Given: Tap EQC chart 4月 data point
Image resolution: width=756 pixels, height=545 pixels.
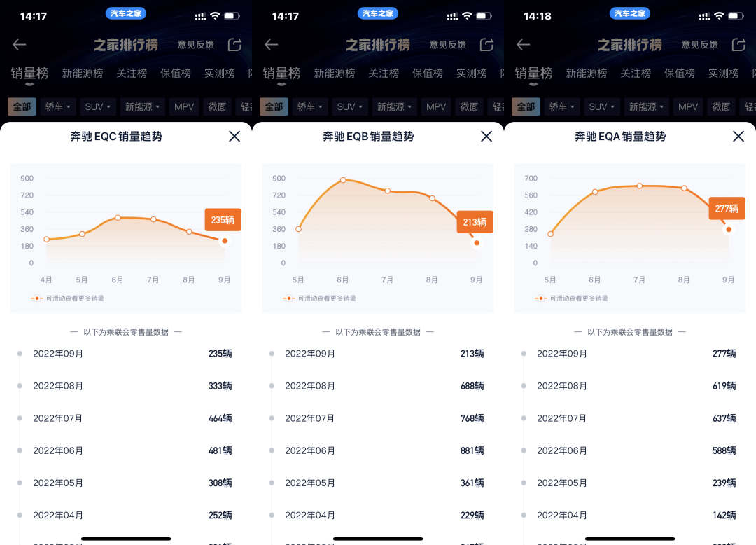Looking at the screenshot, I should pyautogui.click(x=46, y=239).
